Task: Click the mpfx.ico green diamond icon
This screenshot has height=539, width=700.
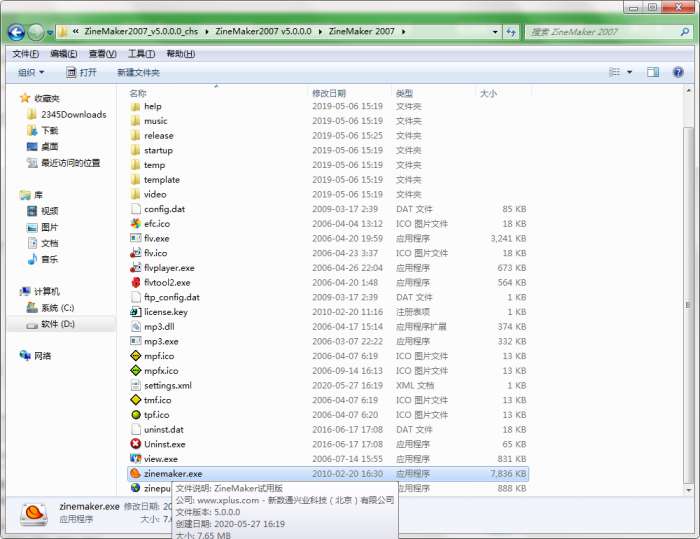Action: click(136, 371)
